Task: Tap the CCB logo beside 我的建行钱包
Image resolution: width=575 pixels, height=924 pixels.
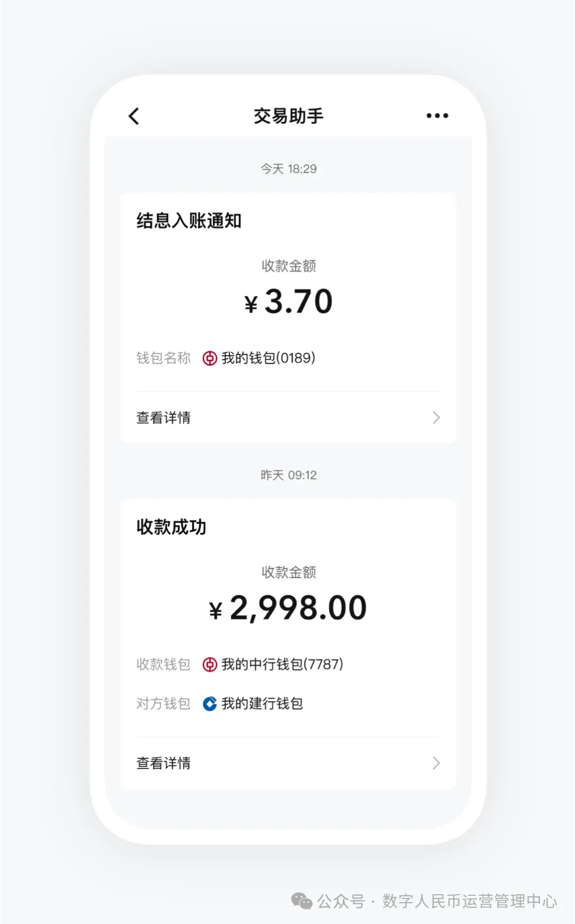Action: pos(210,704)
